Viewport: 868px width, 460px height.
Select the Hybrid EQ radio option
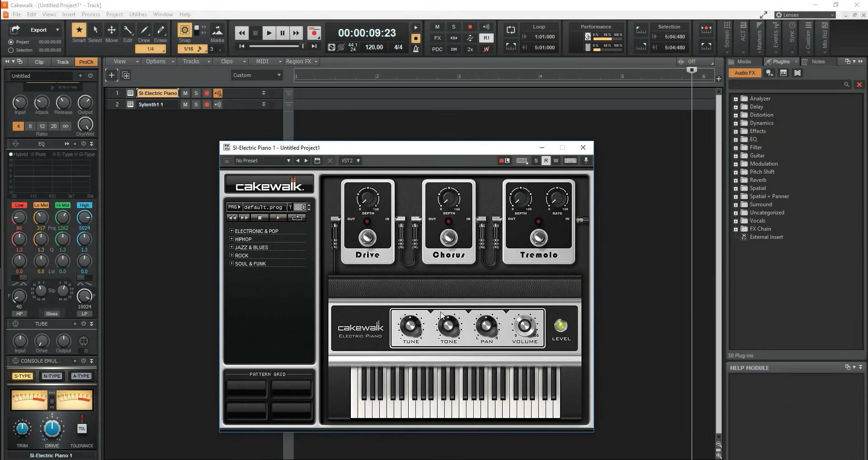[11, 154]
